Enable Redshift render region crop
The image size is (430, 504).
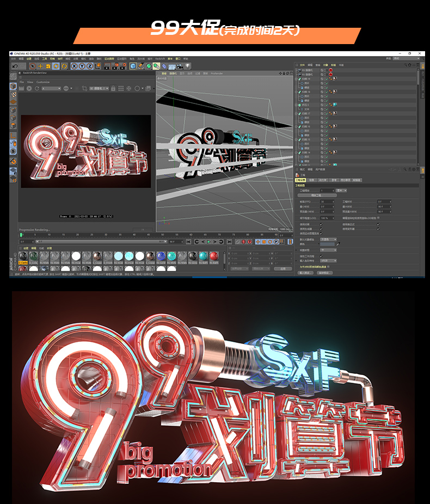[x=84, y=88]
